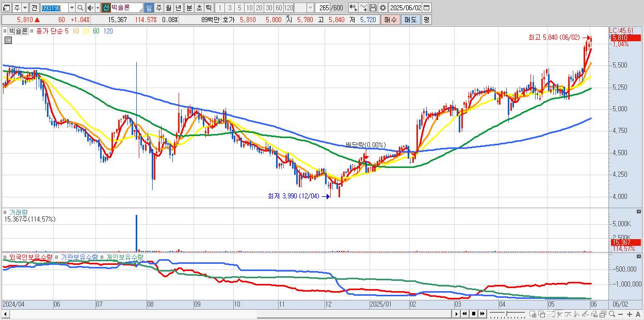Viewport: 644px width, 320px height.
Task: Click the data grid icon under chart legend
Action: [x=9, y=40]
